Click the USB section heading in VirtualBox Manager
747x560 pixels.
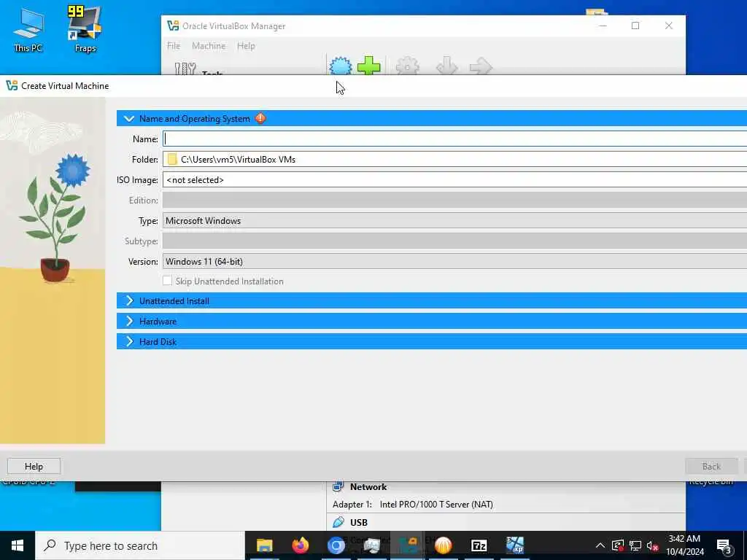[x=359, y=522]
